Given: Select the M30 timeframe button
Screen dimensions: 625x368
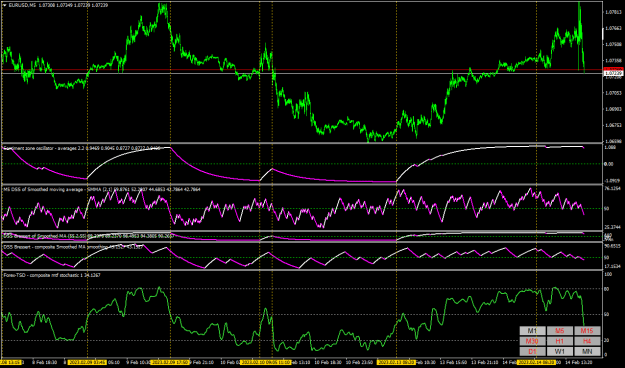Looking at the screenshot, I should (x=532, y=341).
